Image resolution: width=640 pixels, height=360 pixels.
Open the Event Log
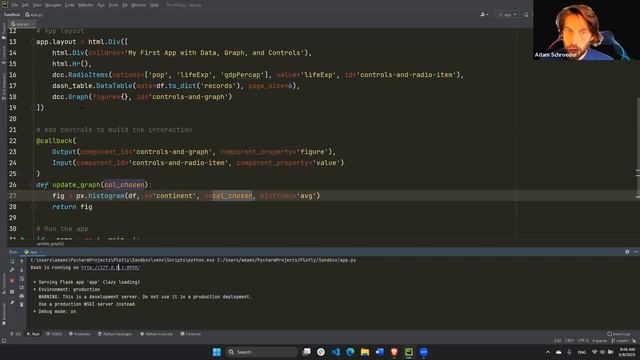618,334
